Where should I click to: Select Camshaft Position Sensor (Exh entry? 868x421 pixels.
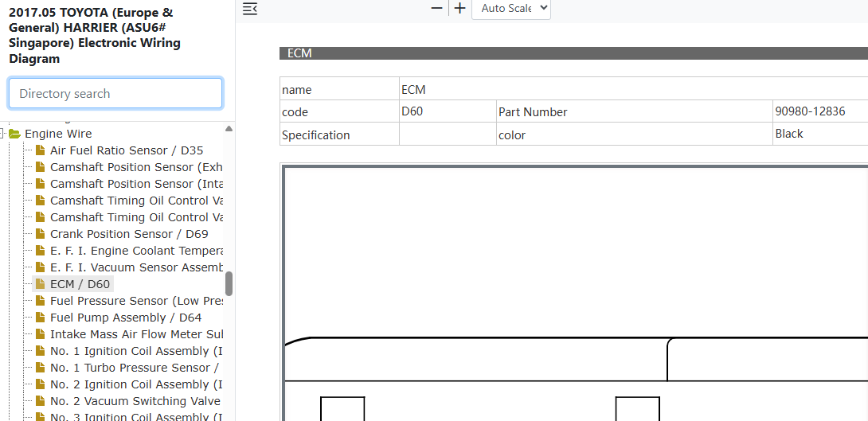coord(136,167)
